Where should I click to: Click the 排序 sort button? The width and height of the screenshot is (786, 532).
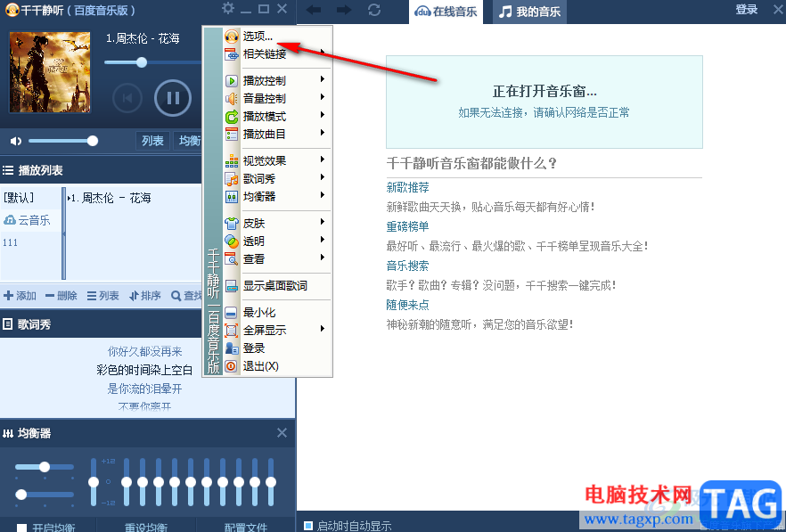(x=145, y=296)
